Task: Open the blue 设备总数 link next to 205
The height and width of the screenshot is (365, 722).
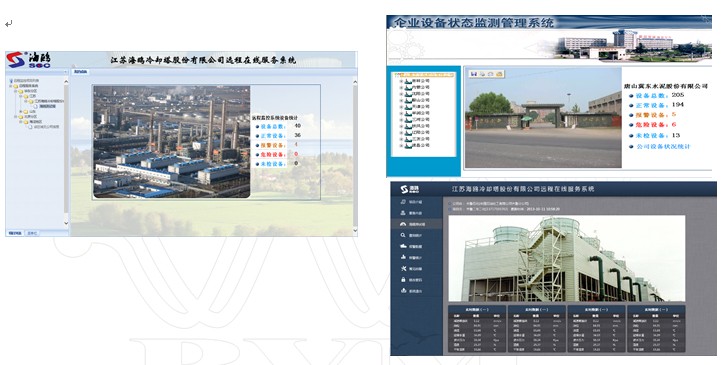Action: pos(652,96)
